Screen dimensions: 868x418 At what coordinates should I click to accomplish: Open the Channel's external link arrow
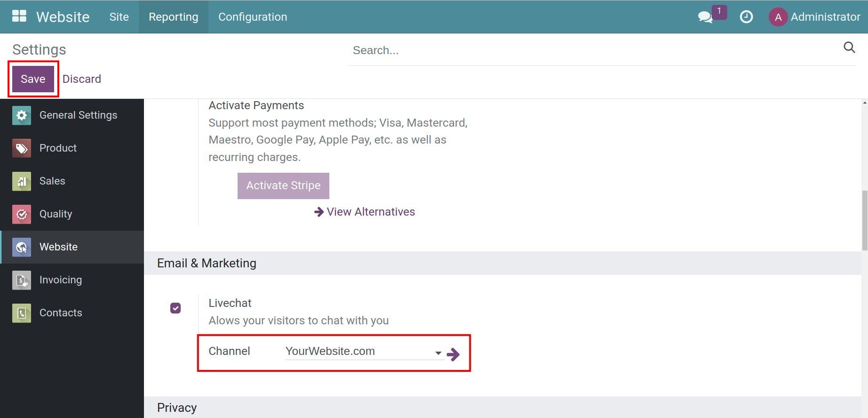pos(453,354)
